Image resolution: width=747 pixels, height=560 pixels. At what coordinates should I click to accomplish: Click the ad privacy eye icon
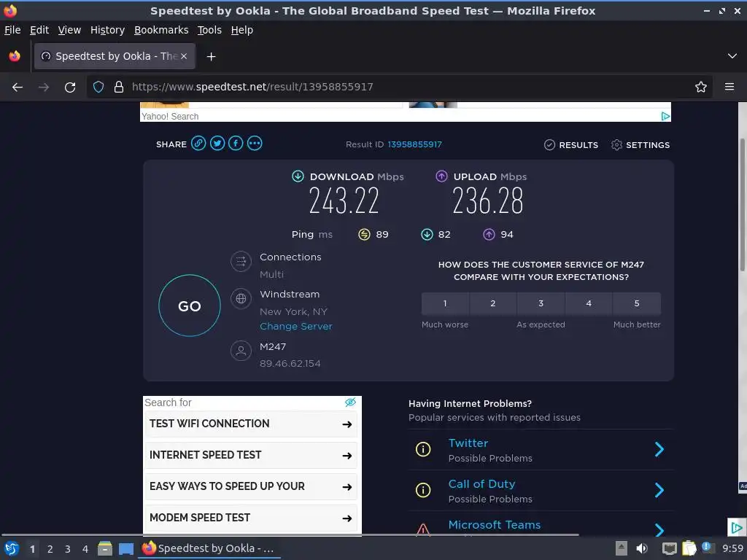[350, 402]
